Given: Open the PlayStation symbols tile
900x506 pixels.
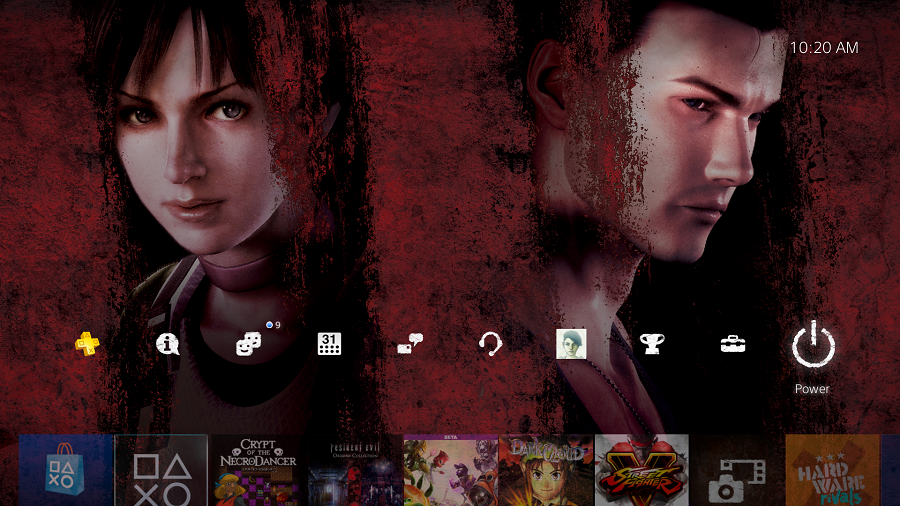Looking at the screenshot, I should [x=161, y=470].
